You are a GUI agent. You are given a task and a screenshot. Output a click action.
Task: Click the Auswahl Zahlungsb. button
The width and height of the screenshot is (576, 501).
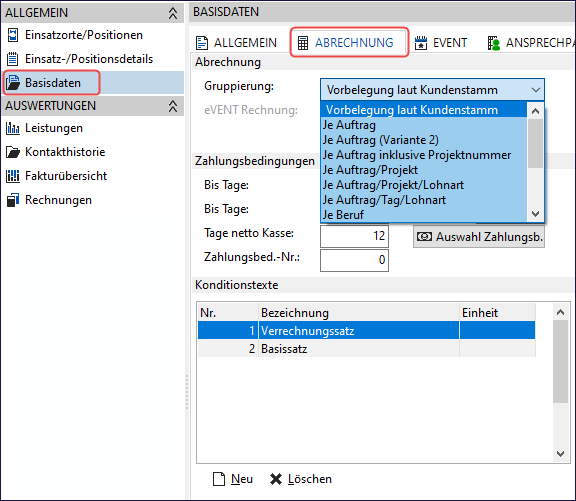tap(479, 237)
